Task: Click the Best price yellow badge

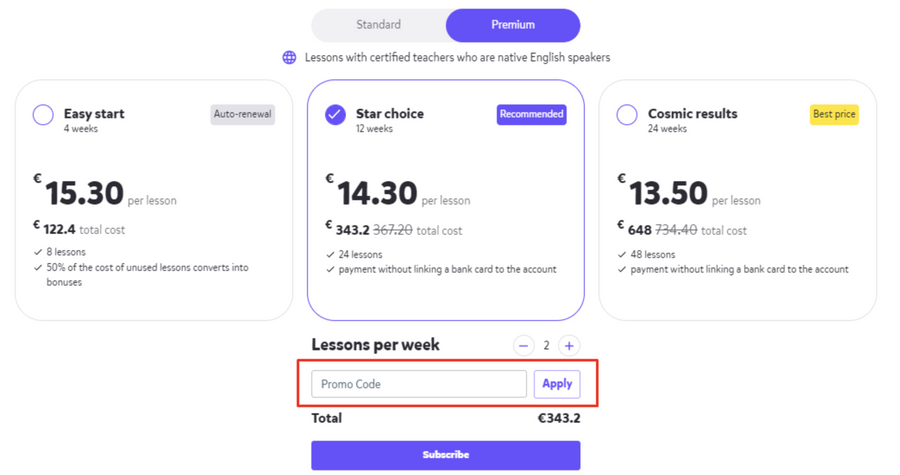Action: coord(834,114)
